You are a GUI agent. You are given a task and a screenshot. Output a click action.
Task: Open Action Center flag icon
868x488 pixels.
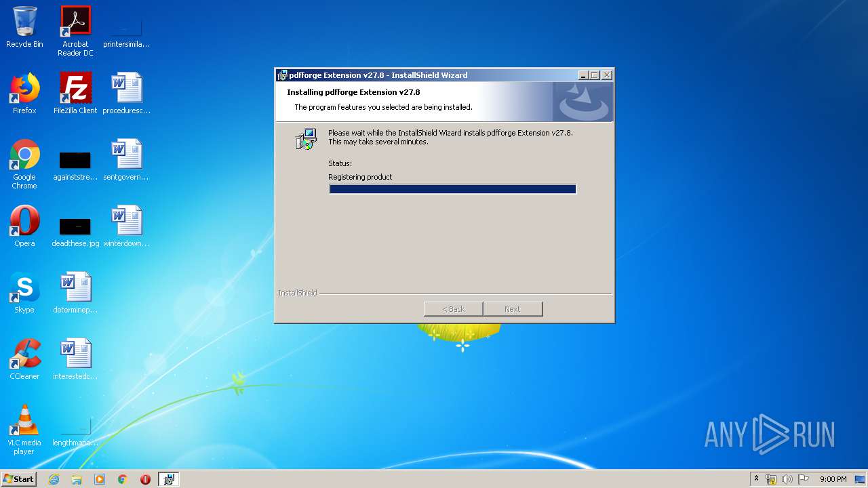coord(804,479)
